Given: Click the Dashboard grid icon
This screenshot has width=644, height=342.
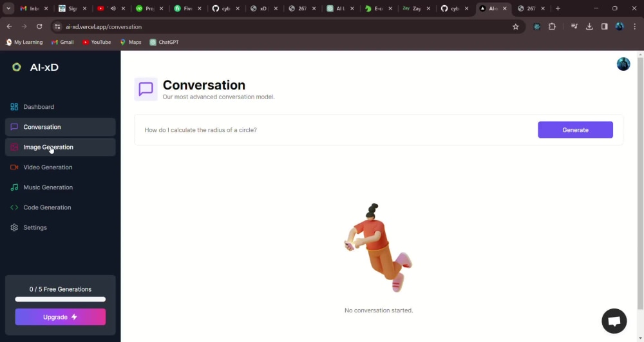Looking at the screenshot, I should [x=14, y=107].
